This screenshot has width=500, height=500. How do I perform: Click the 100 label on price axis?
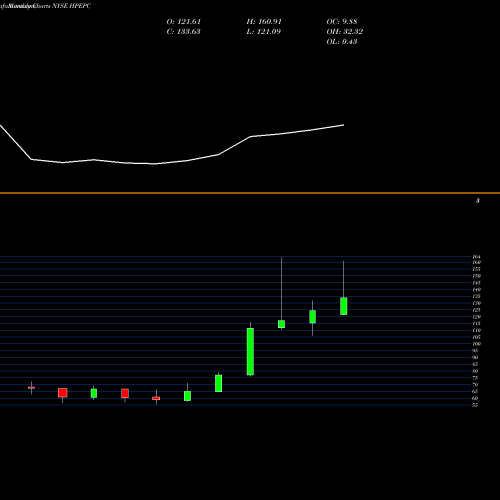click(476, 344)
